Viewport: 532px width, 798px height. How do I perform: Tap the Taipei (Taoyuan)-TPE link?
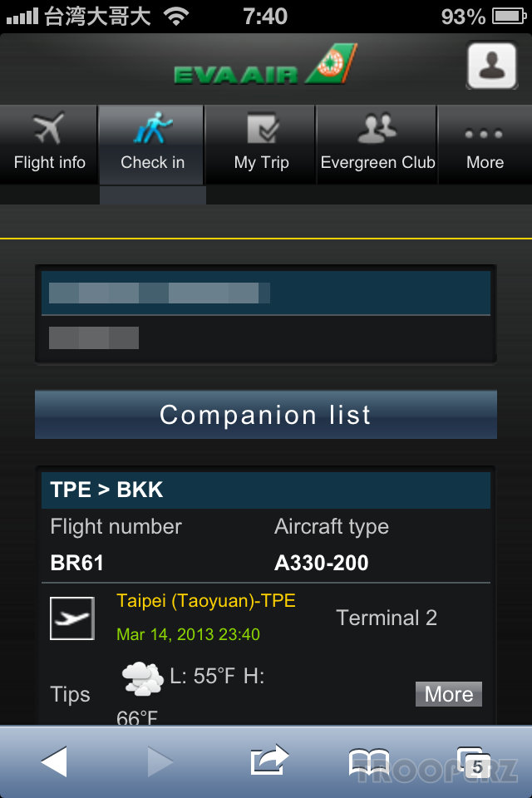[206, 600]
